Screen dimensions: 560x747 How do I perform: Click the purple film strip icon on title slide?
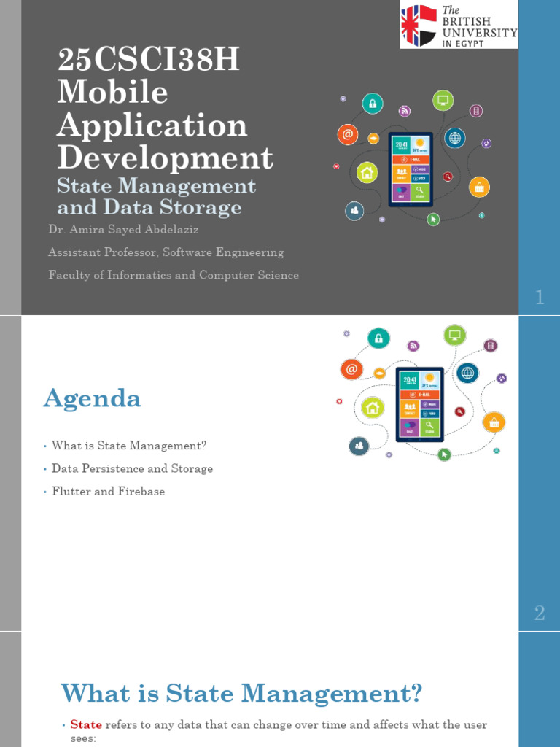coord(476,111)
